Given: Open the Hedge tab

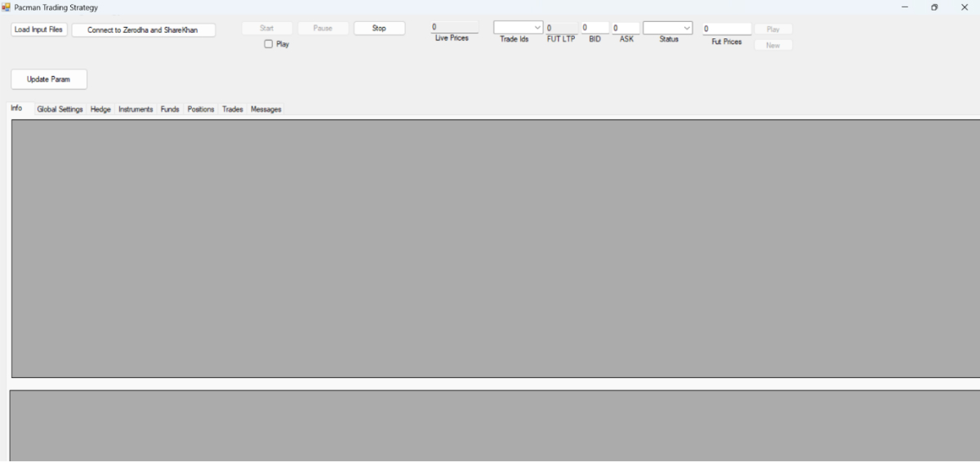Looking at the screenshot, I should [100, 109].
